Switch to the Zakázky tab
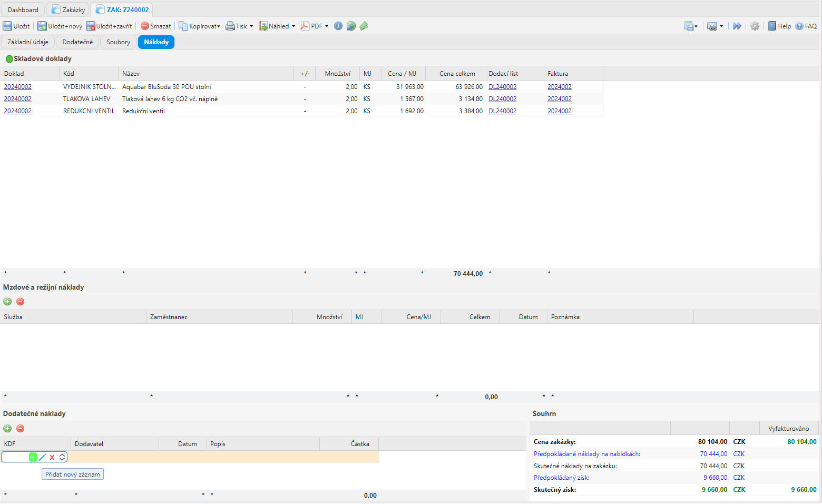Image resolution: width=822 pixels, height=504 pixels. coord(68,9)
